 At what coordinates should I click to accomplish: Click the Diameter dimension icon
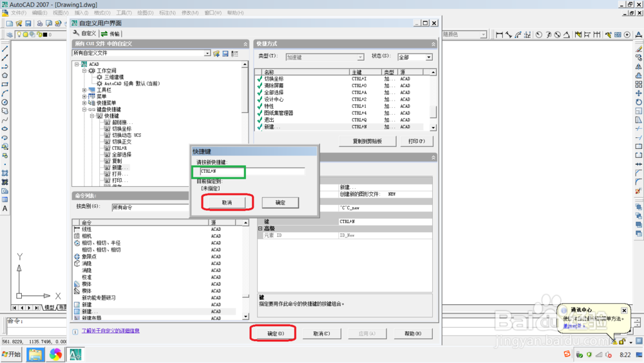[x=557, y=35]
